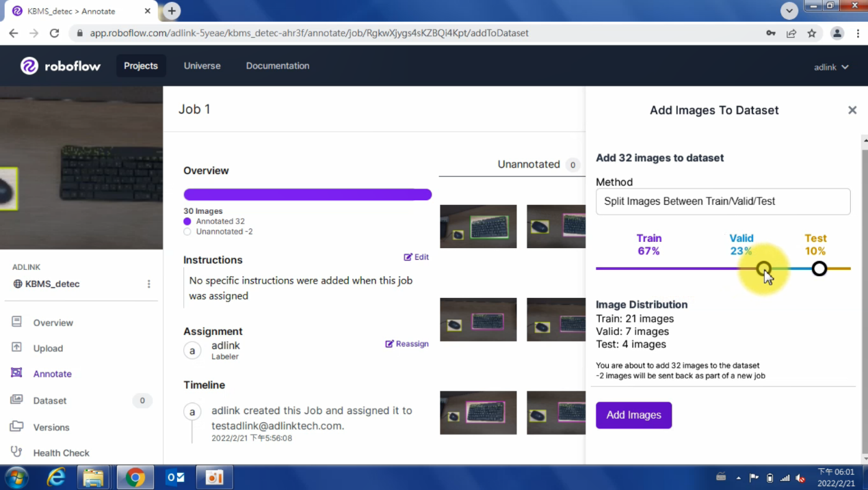
Task: Open the Upload sidebar icon
Action: coord(17,347)
